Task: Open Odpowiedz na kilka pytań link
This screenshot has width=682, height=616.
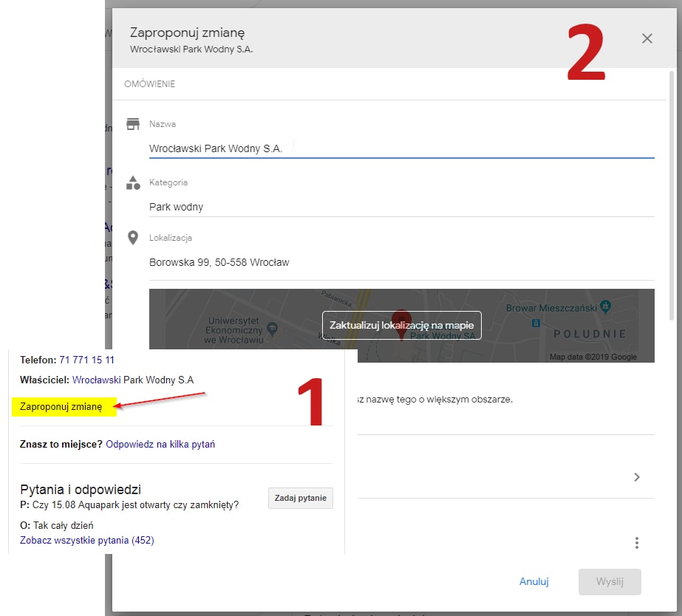Action: pos(160,445)
